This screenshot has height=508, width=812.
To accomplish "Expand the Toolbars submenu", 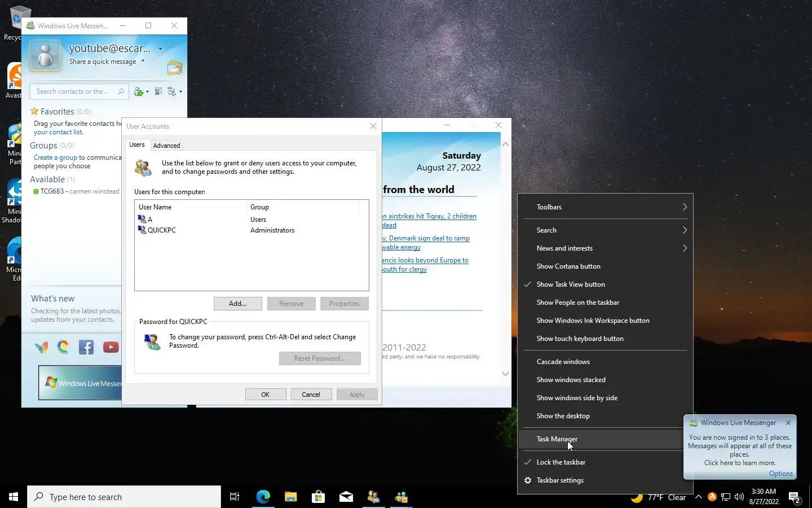I will tap(605, 207).
